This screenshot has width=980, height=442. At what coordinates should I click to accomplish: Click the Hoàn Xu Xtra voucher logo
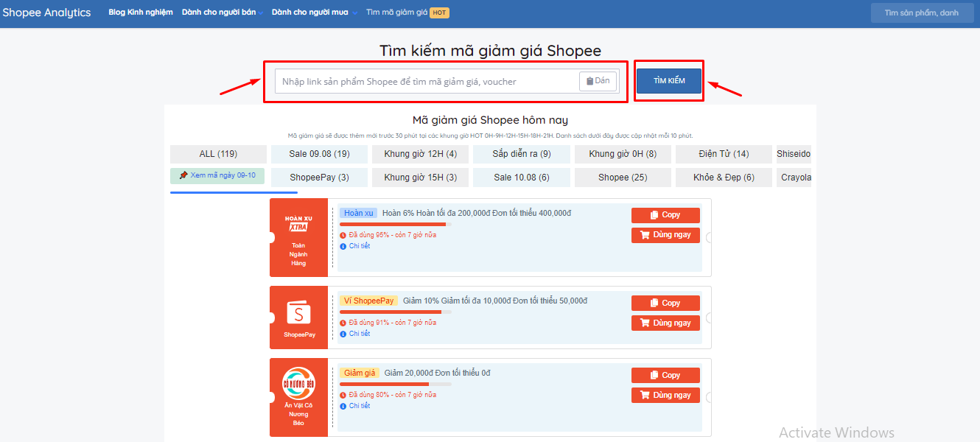[298, 223]
